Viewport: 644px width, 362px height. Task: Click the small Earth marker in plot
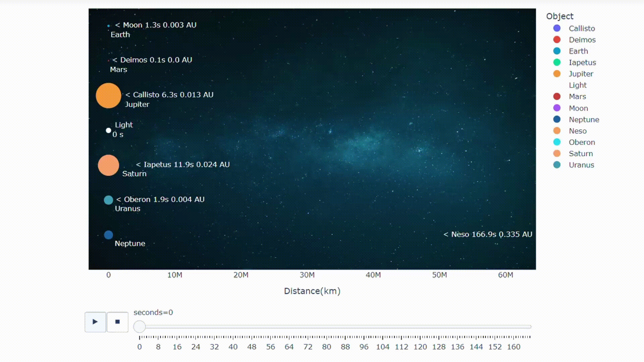(108, 26)
